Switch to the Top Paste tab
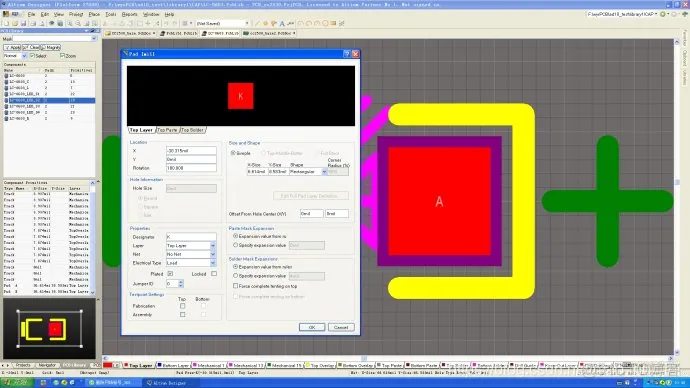 click(167, 130)
